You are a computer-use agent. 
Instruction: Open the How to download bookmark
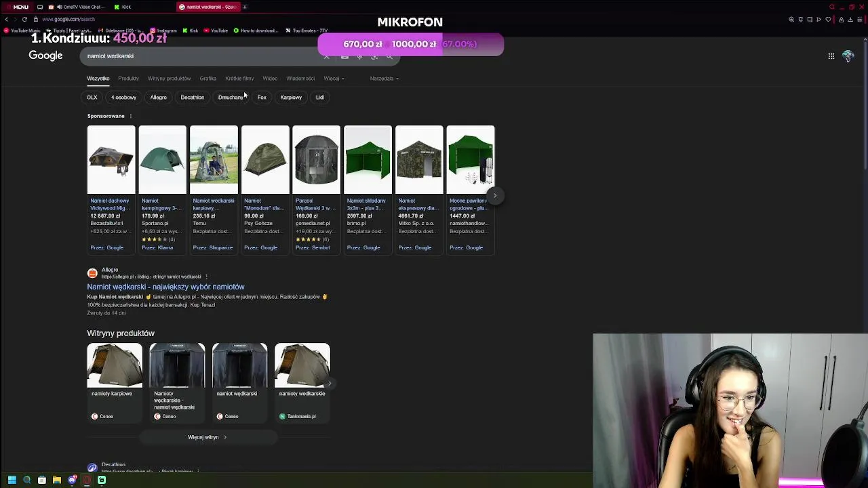pos(256,30)
